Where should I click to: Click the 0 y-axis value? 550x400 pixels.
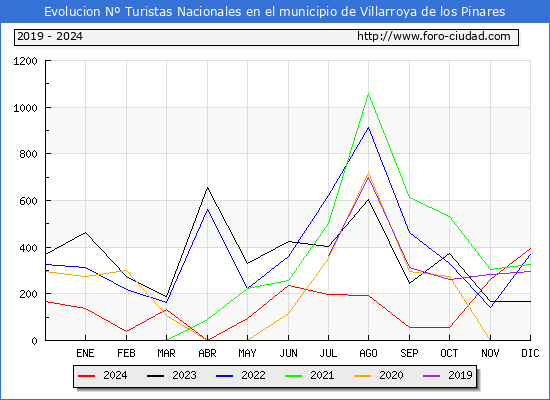pyautogui.click(x=34, y=341)
